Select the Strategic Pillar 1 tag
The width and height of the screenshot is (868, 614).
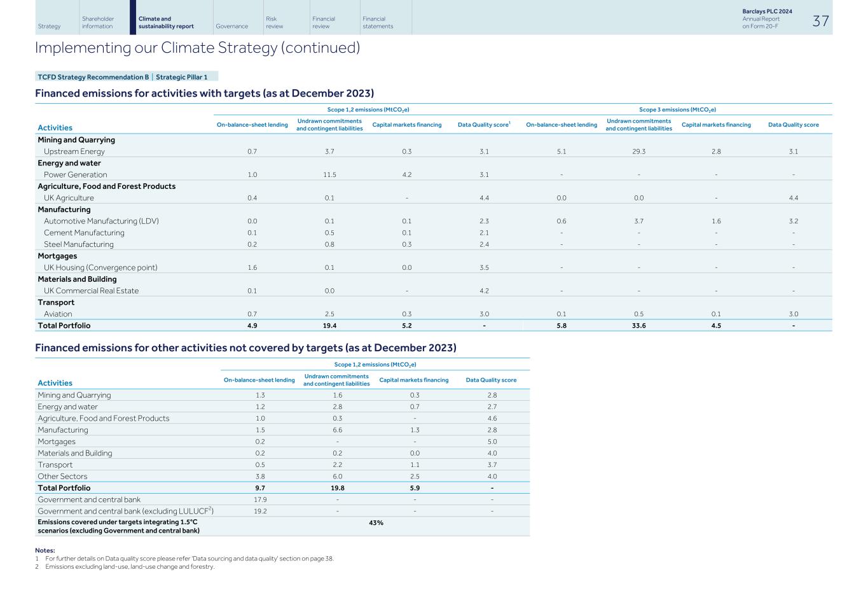click(183, 77)
